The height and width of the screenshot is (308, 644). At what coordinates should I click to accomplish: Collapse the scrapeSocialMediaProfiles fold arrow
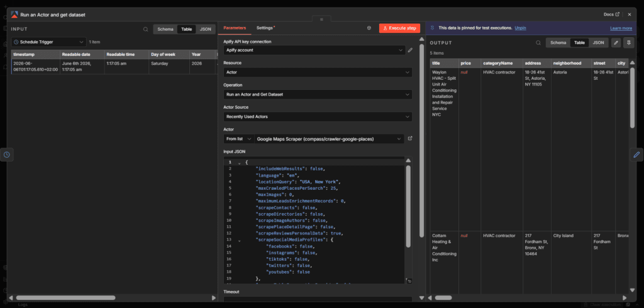[x=240, y=240]
